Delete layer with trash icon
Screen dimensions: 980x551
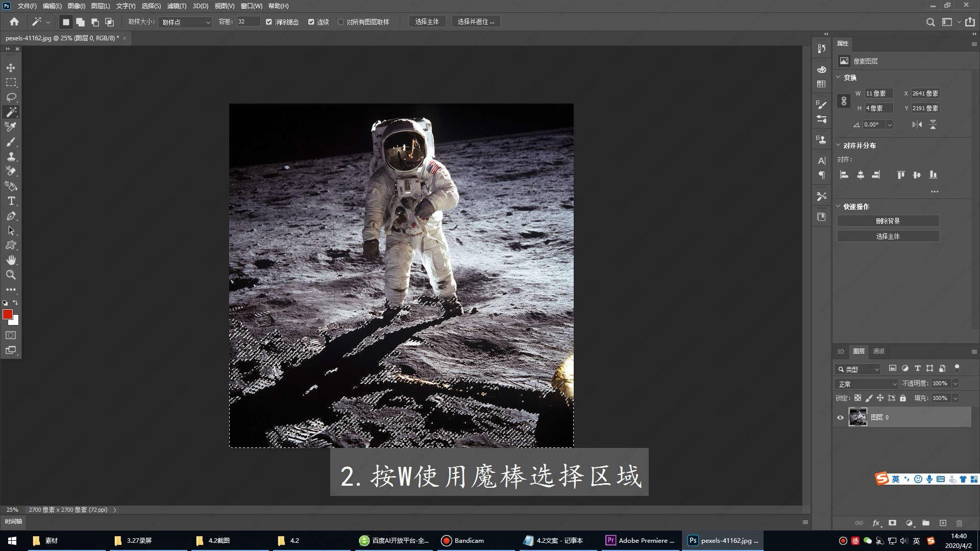959,523
